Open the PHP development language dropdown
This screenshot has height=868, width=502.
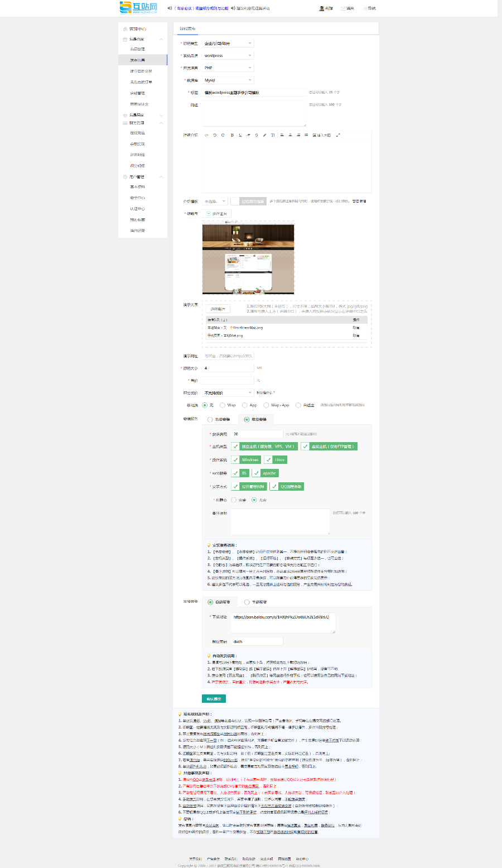coord(228,68)
